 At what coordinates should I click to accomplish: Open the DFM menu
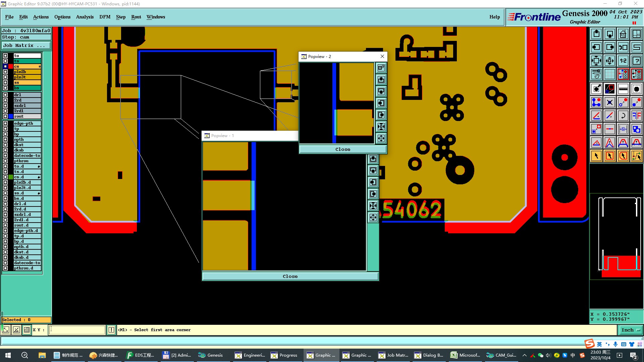[105, 17]
